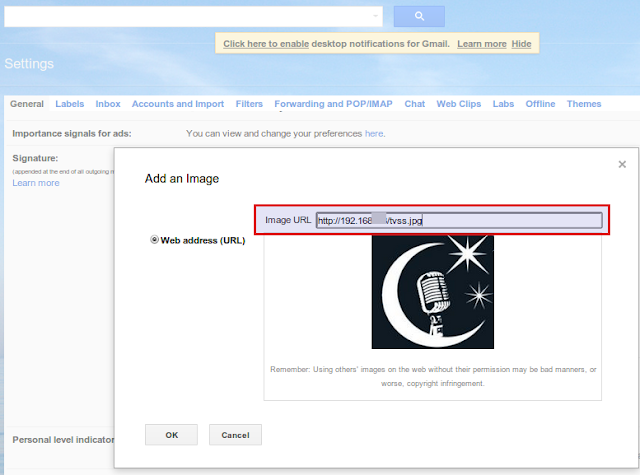The height and width of the screenshot is (475, 640).
Task: Open the Inbox settings tab
Action: [x=108, y=104]
